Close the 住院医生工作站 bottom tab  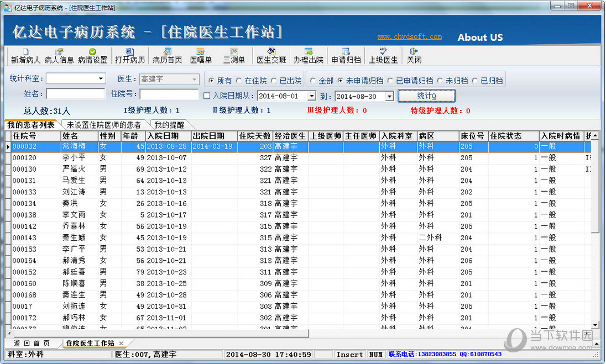[121, 343]
